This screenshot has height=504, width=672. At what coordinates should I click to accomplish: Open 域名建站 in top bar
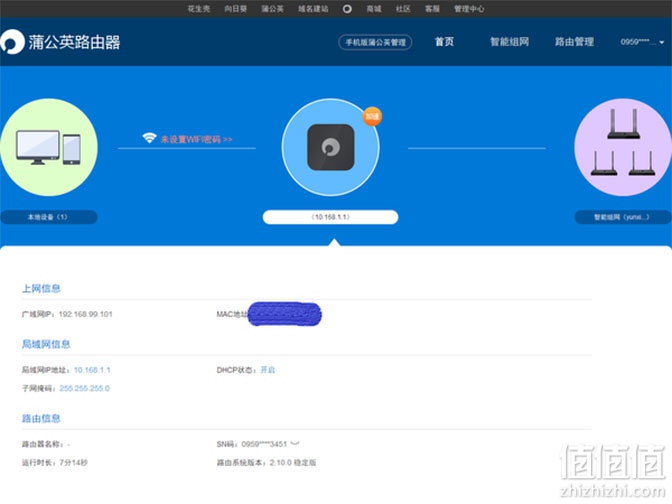(x=313, y=9)
